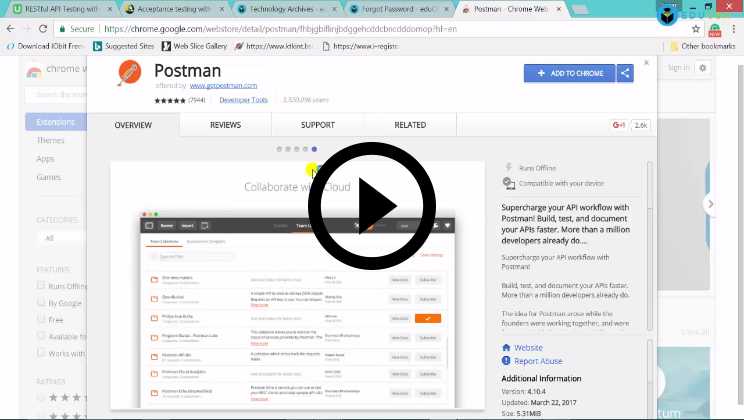This screenshot has height=420, width=744.
Task: Enable the By Google feature checkbox
Action: (41, 301)
